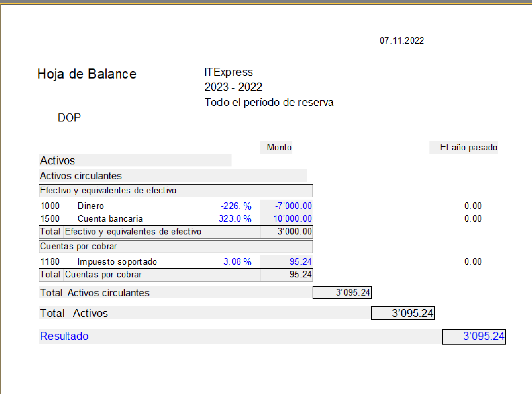This screenshot has height=394, width=532.
Task: Click the El año pasado column header
Action: pyautogui.click(x=468, y=147)
